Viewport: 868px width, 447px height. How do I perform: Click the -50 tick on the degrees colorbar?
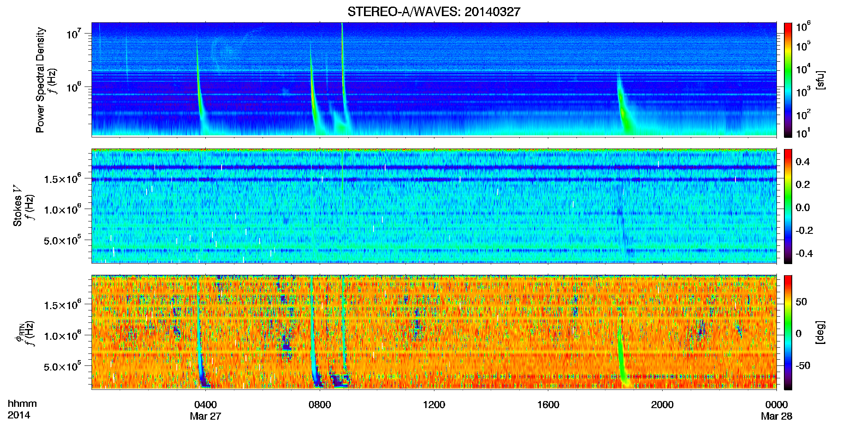pos(803,365)
